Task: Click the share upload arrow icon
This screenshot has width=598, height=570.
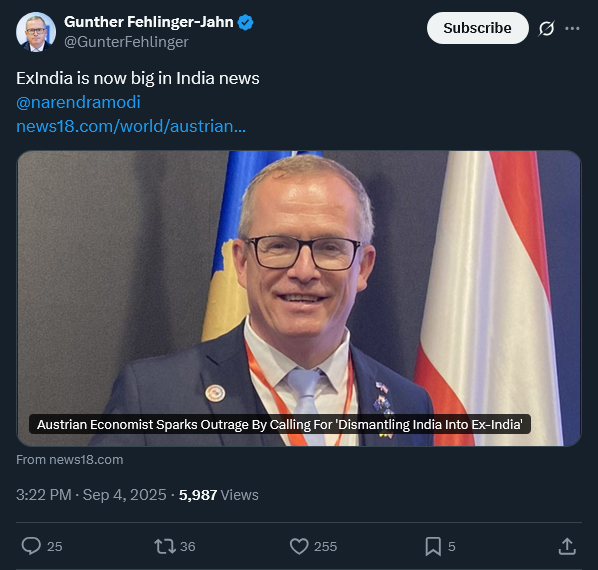Action: point(567,546)
